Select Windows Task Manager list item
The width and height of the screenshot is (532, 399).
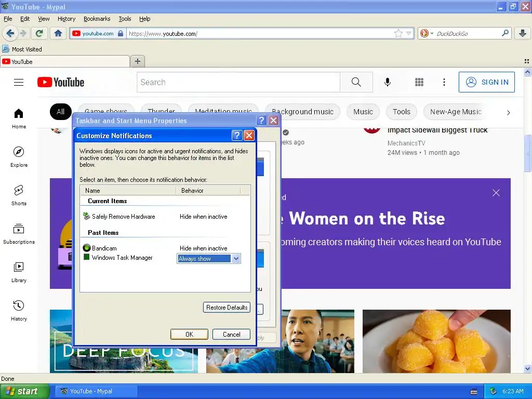[x=118, y=258]
